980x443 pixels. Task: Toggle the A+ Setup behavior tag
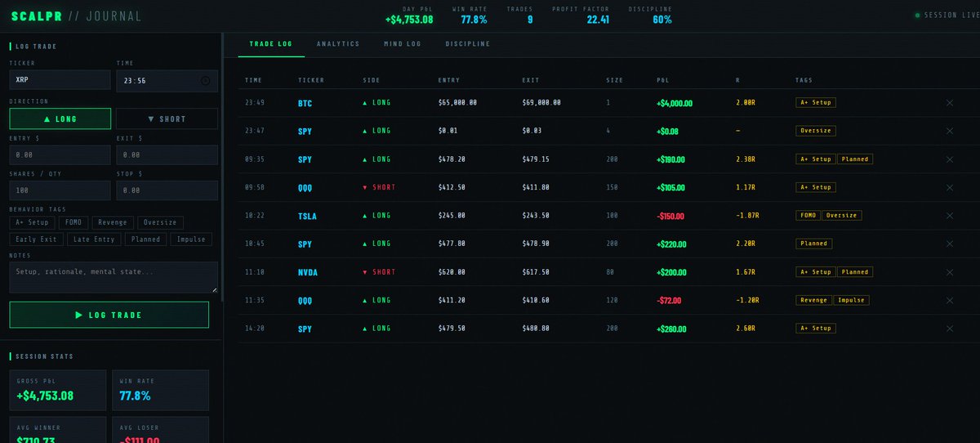[33, 222]
